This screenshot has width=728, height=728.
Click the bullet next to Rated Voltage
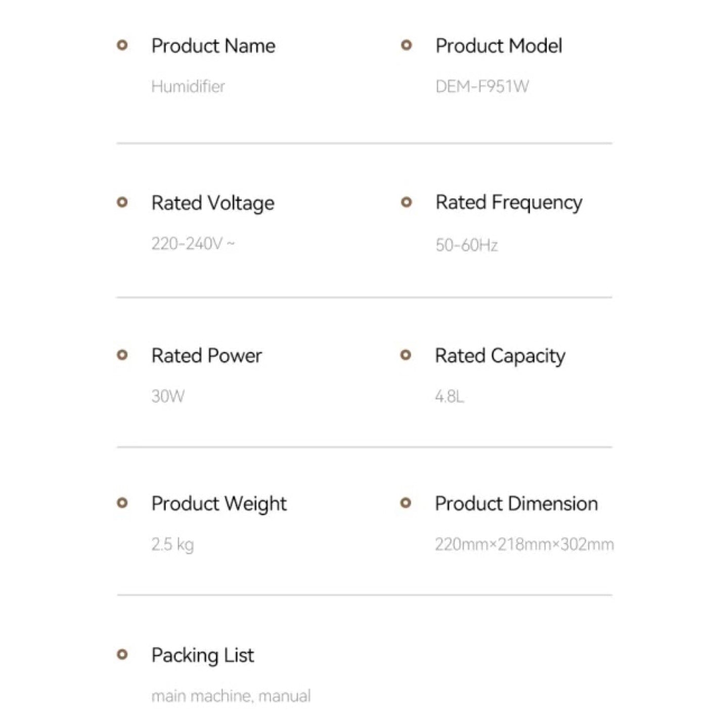pos(122,203)
